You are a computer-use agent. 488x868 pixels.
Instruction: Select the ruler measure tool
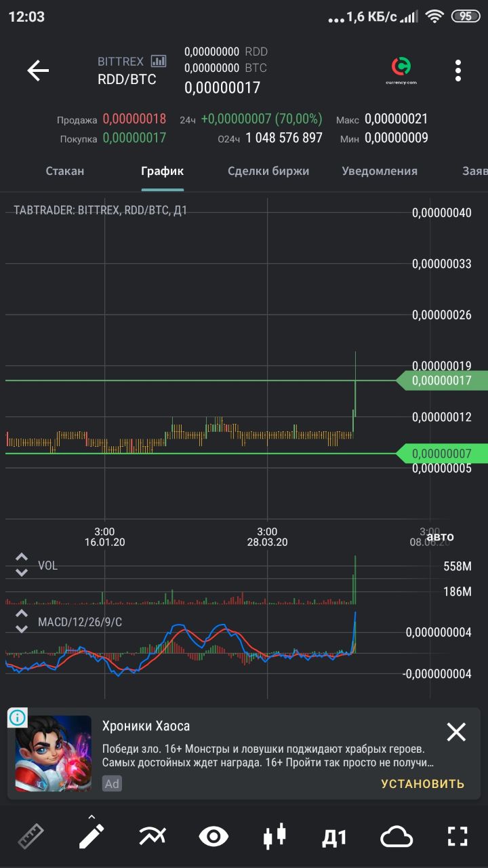[x=30, y=836]
